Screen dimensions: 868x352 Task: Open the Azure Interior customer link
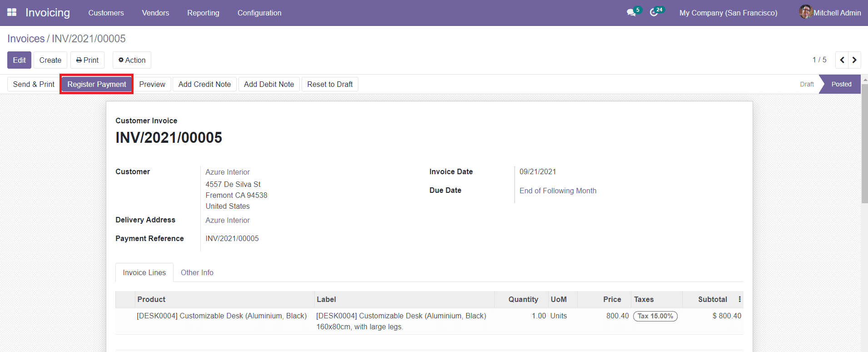(228, 172)
